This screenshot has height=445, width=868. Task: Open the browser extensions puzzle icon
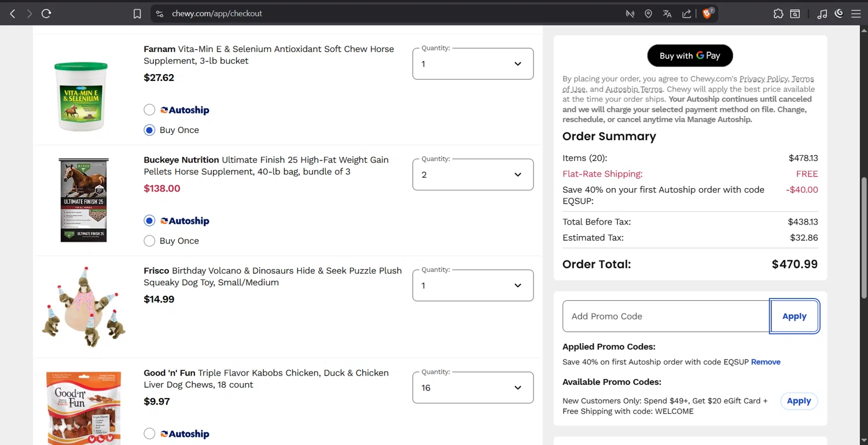coord(778,14)
